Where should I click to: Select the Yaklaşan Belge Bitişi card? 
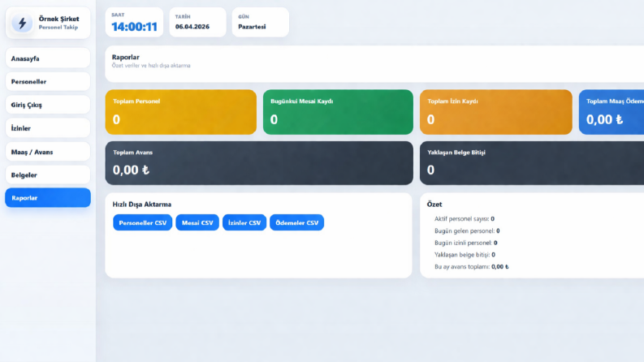pyautogui.click(x=532, y=163)
